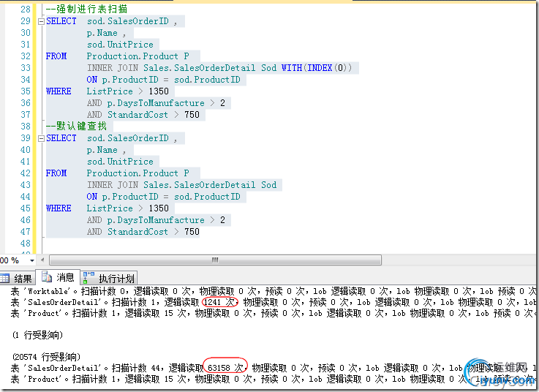
Task: Click 'ListPrice > 1350' on line 35
Action: tap(127, 91)
